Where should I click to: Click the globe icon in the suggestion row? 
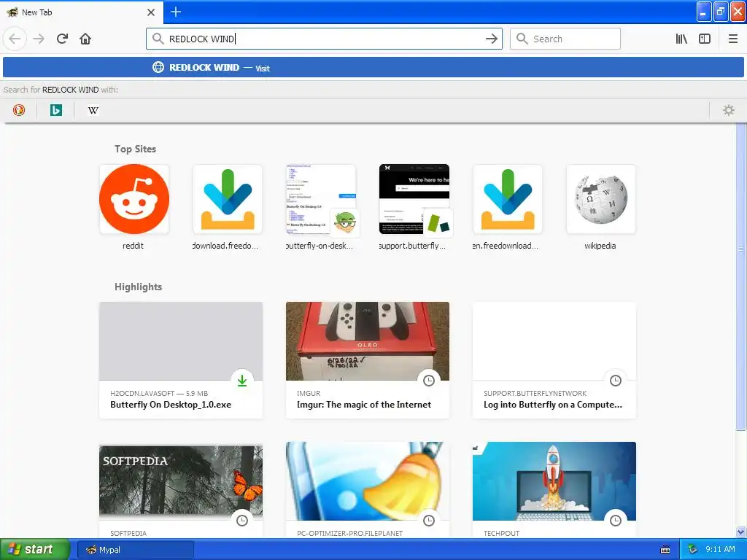(x=158, y=67)
